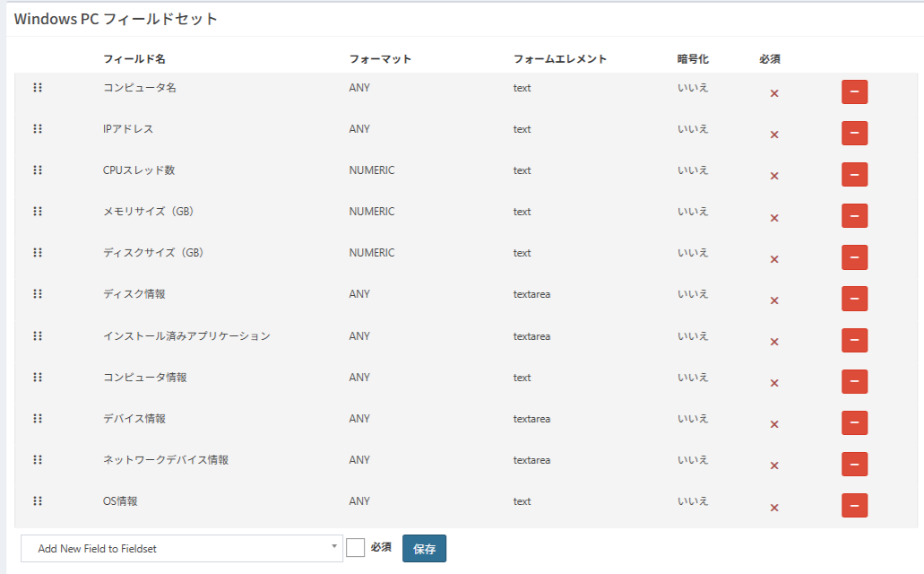Grab the drag handle for コンピュータ情報 row

tap(38, 377)
